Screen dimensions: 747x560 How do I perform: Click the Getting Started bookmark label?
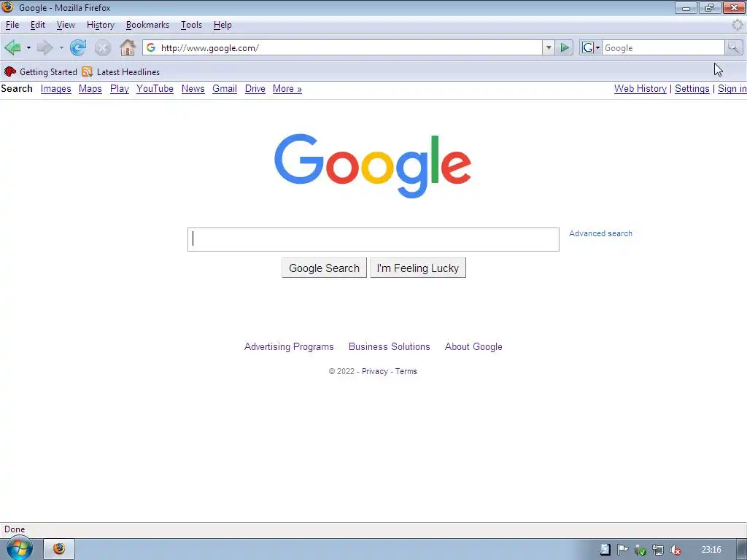pos(48,72)
